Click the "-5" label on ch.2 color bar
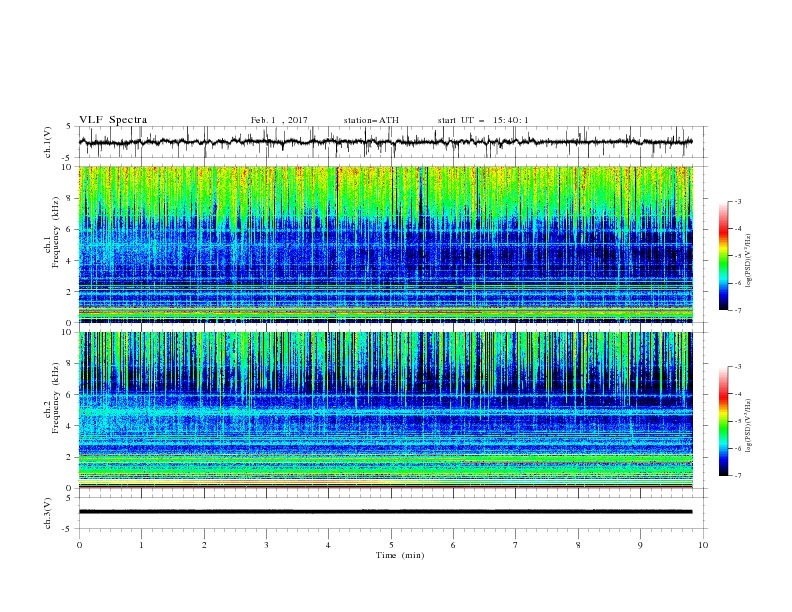 click(x=738, y=421)
